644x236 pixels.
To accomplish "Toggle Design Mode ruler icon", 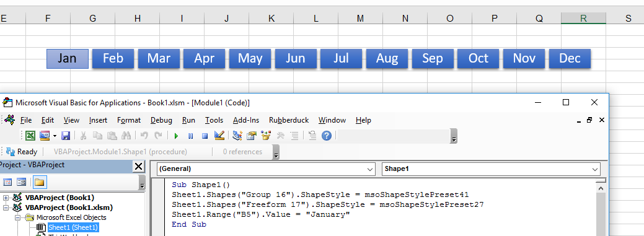I will pos(219,136).
